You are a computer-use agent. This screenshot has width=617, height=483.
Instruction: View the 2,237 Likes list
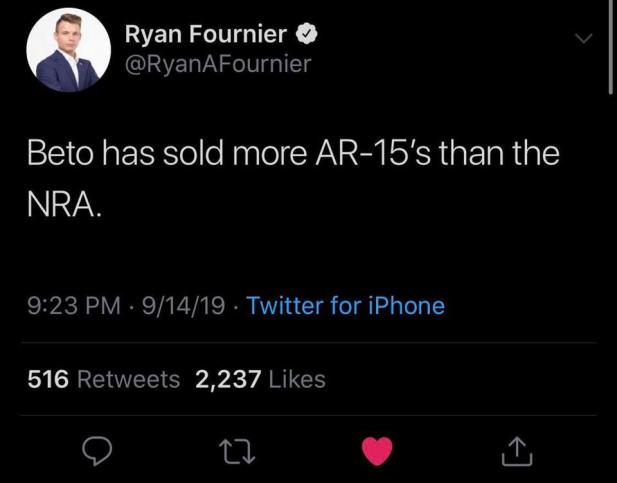[260, 379]
